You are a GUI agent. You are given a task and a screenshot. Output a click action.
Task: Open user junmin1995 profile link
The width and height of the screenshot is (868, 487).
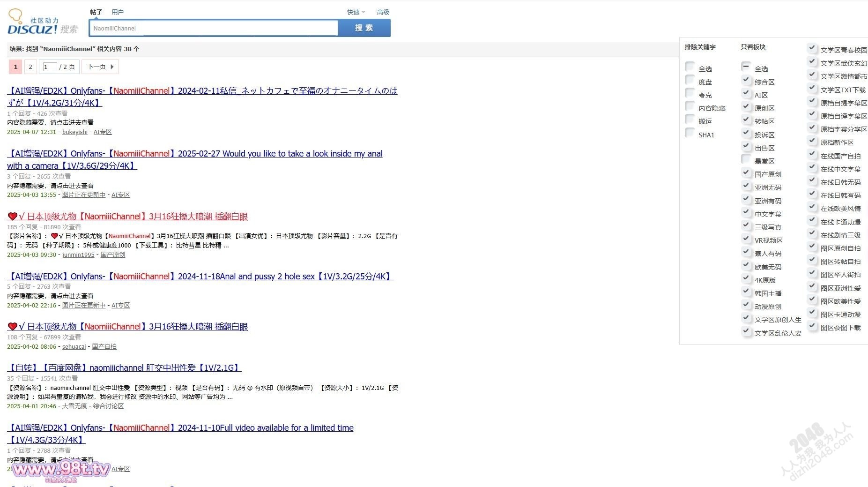tap(78, 255)
